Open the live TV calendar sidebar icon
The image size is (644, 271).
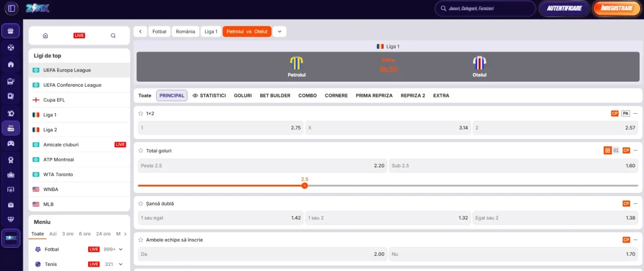[x=11, y=128]
